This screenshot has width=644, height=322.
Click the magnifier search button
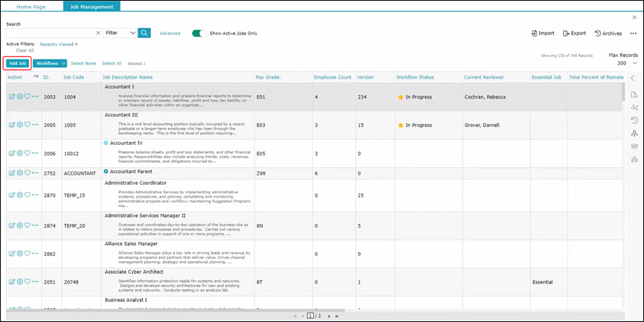point(144,33)
